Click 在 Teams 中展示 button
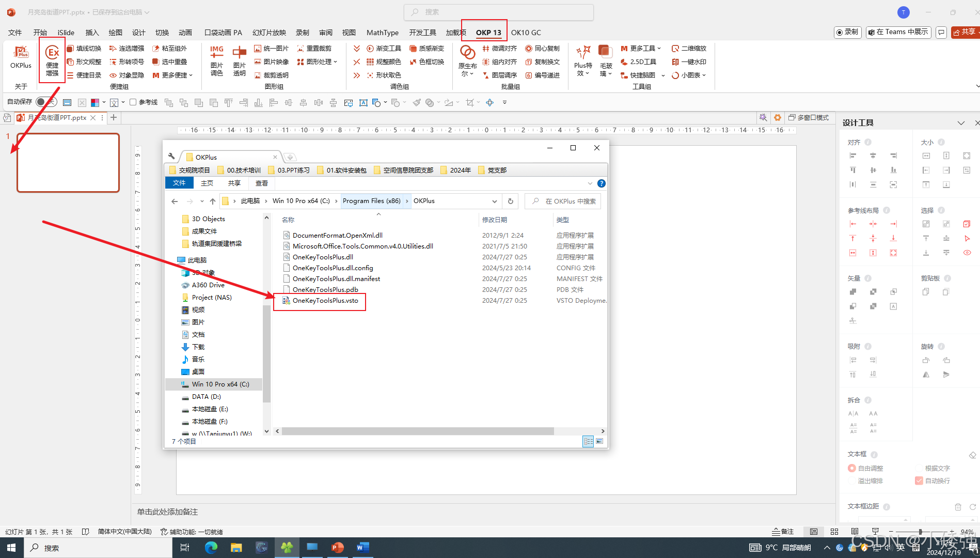 [899, 32]
